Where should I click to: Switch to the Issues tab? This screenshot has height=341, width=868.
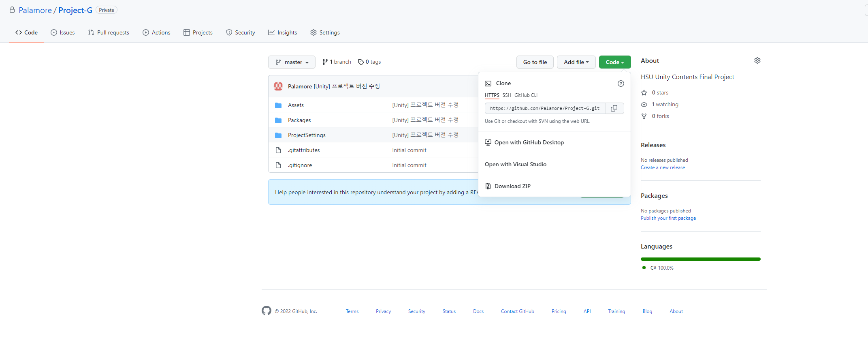63,32
